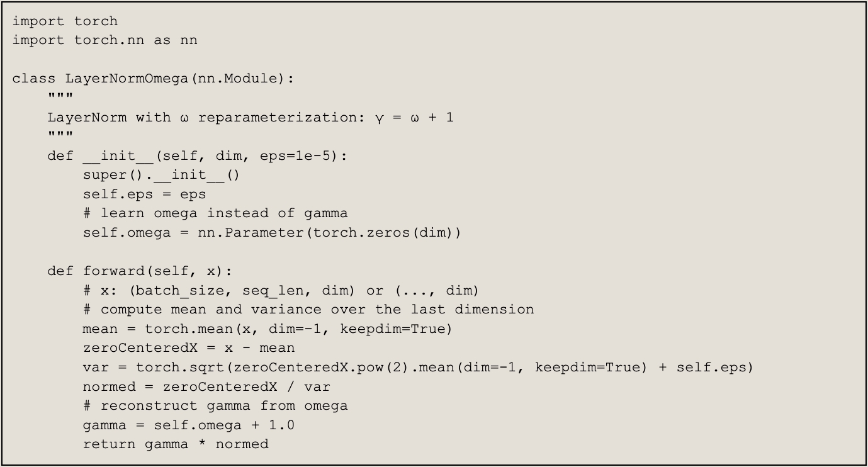
Task: Click the "import torch" line
Action: coord(65,21)
